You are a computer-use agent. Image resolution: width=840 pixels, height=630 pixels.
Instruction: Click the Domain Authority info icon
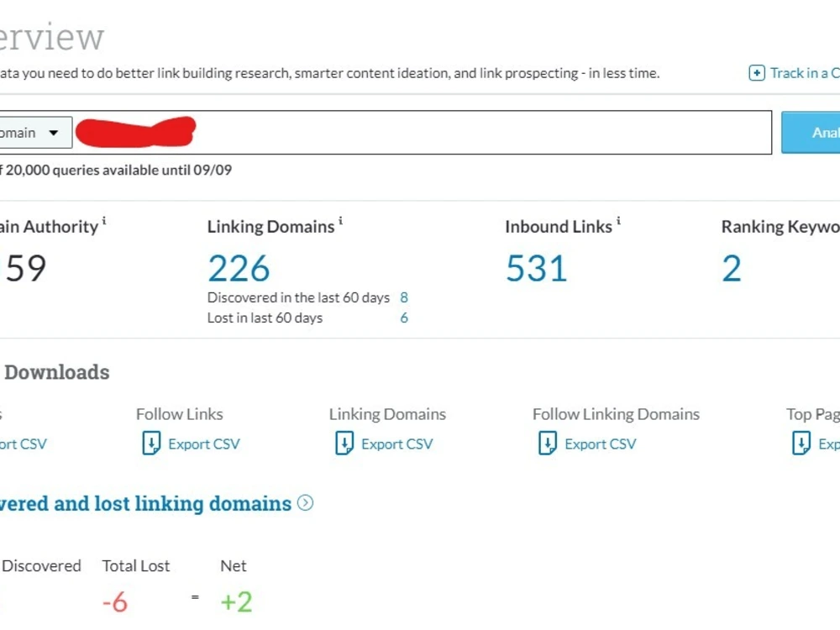[104, 220]
